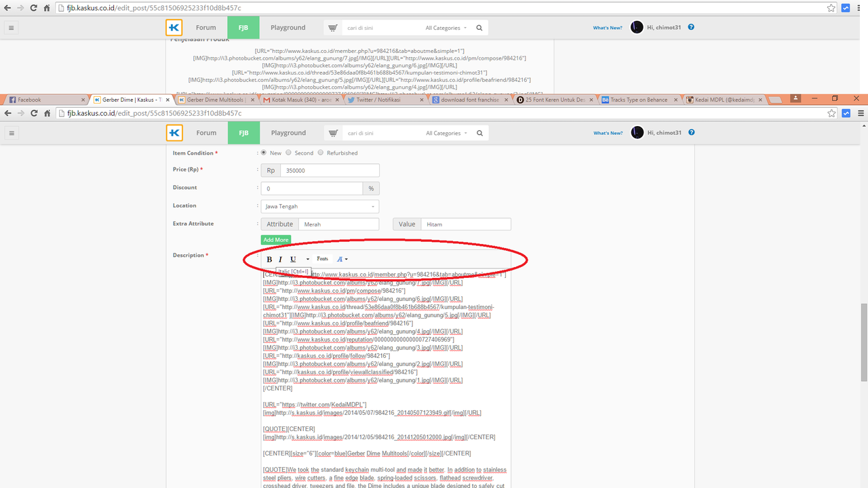Click the Discount input field

(312, 188)
